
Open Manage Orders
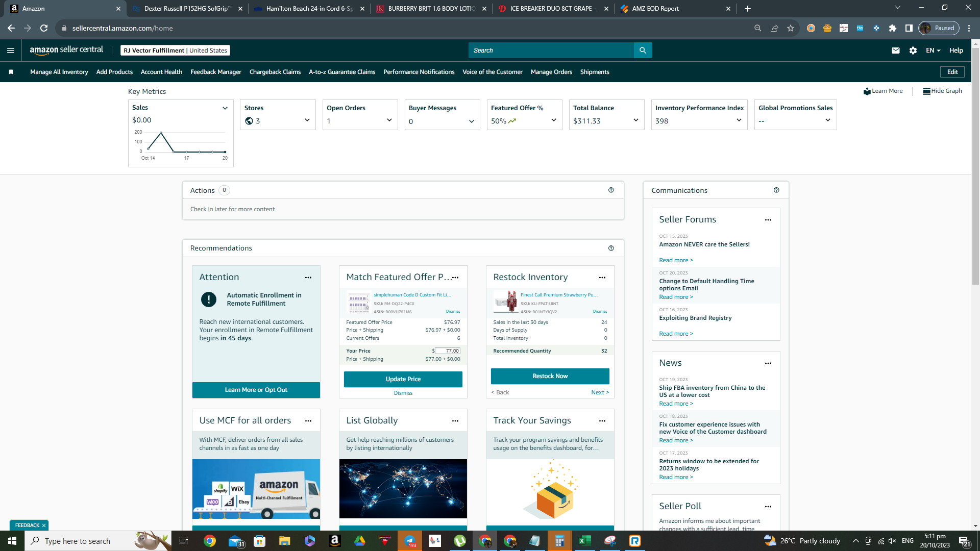[x=551, y=72]
